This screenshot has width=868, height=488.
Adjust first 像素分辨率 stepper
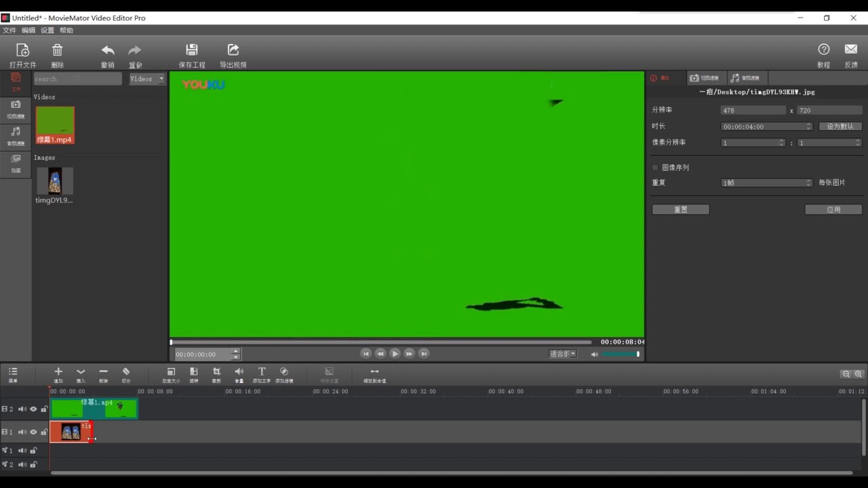click(782, 143)
